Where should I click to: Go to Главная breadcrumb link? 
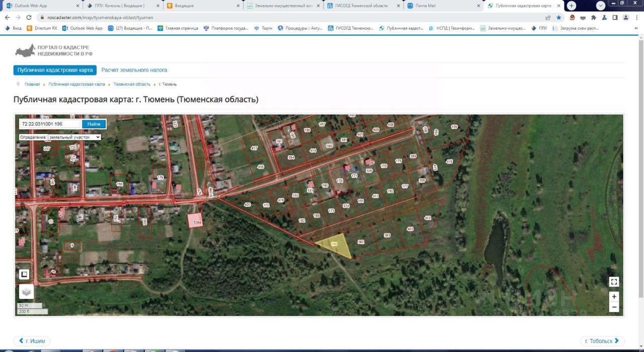[32, 84]
